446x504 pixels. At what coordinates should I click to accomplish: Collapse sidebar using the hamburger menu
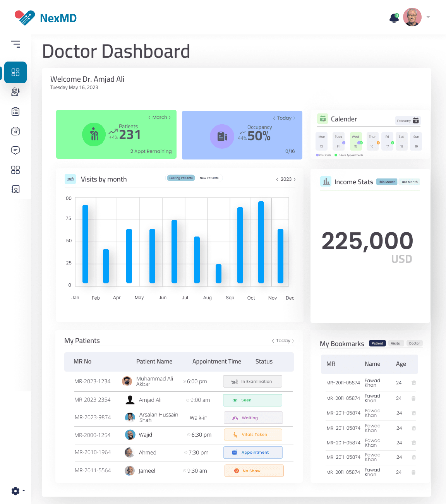tap(16, 44)
